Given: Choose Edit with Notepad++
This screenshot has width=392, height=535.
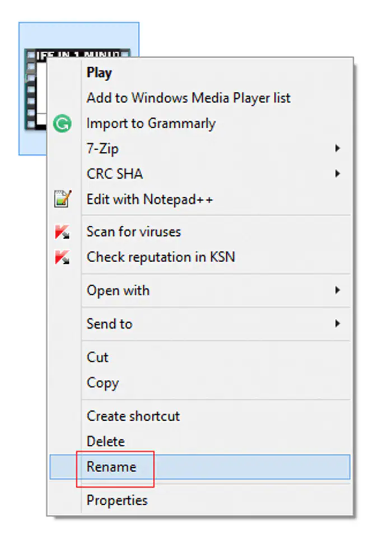Looking at the screenshot, I should [150, 199].
